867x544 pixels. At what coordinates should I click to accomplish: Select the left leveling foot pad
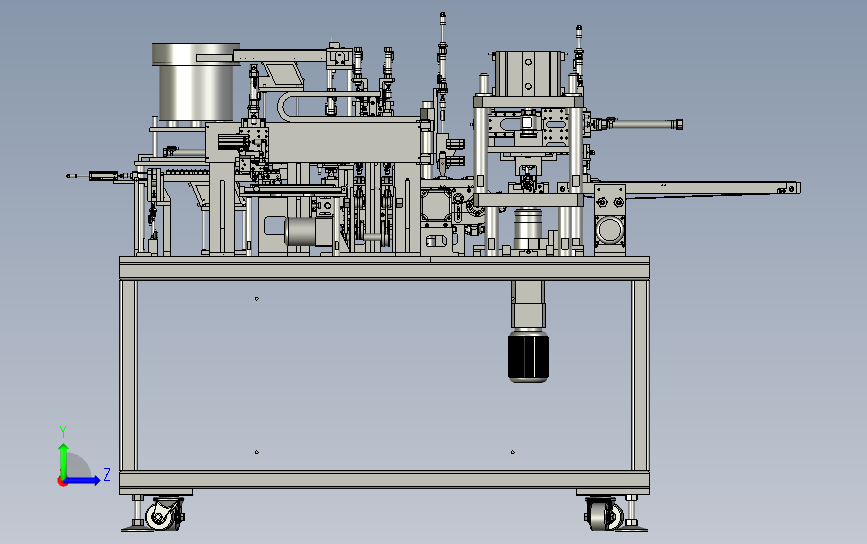coord(137,527)
